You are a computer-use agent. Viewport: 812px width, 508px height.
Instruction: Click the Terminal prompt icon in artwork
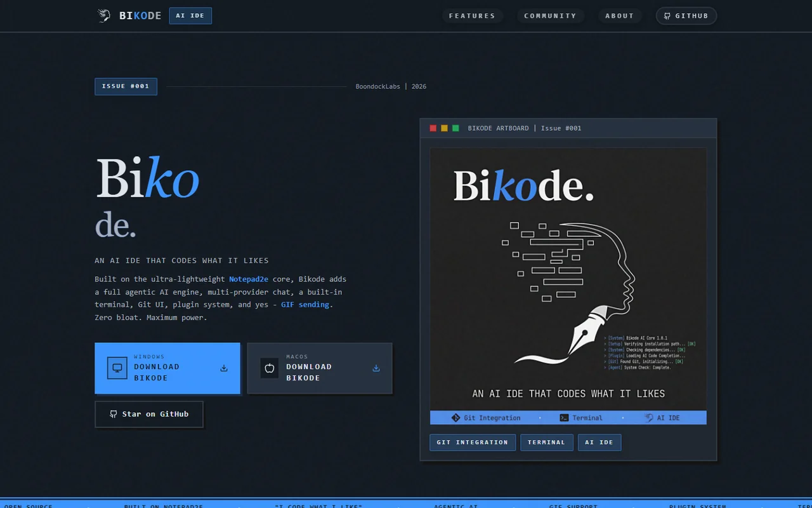click(564, 418)
